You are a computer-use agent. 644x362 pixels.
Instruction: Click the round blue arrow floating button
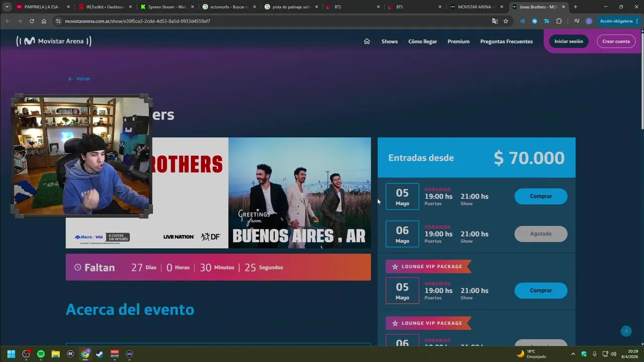626,331
